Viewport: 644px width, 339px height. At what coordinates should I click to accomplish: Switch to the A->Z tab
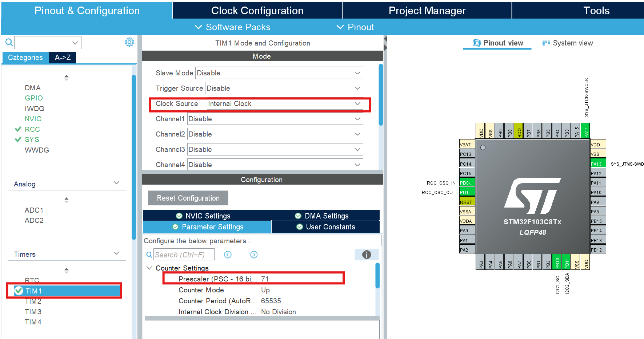coord(63,58)
